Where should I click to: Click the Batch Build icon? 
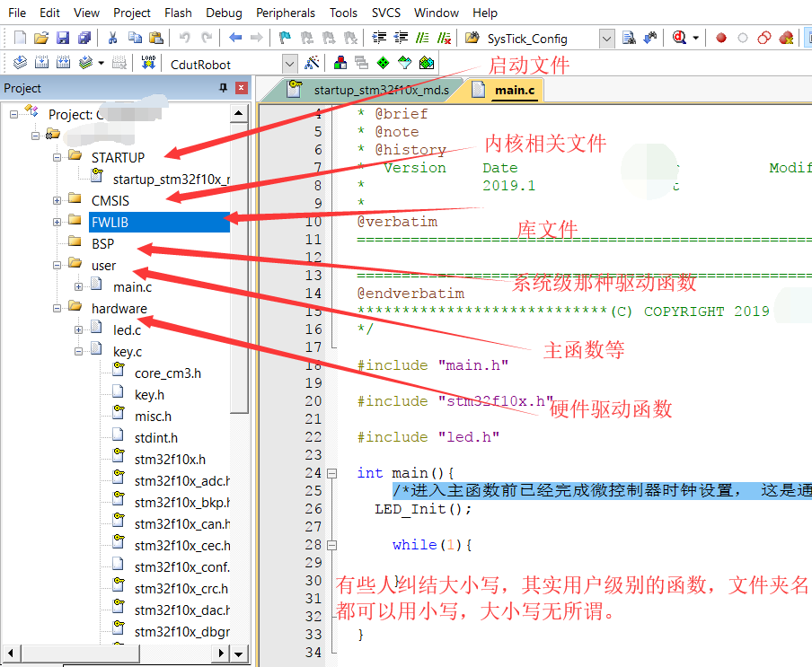85,63
